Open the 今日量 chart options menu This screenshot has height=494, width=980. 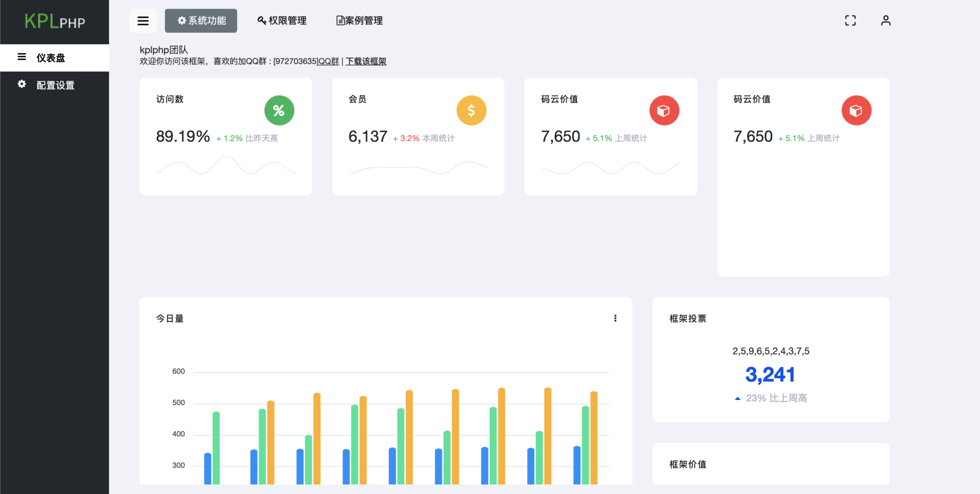(615, 318)
